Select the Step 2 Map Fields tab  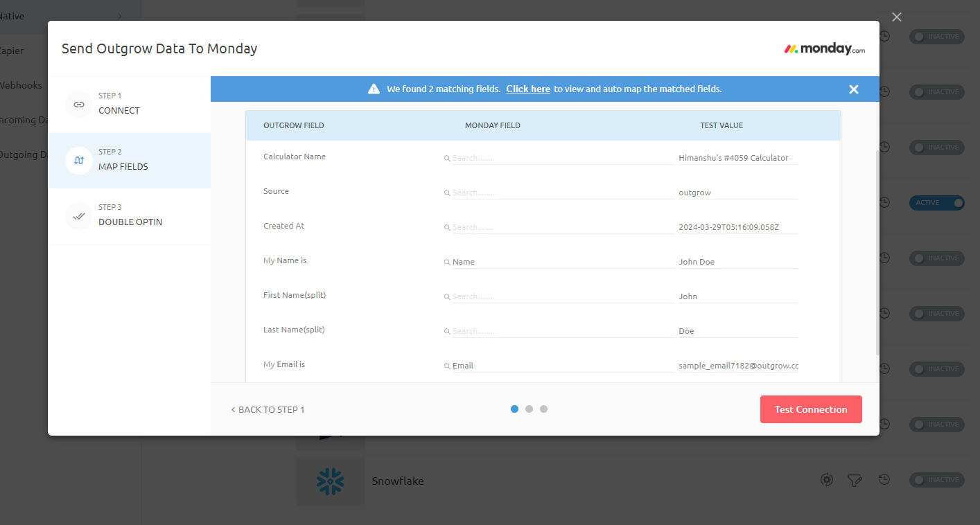point(129,160)
